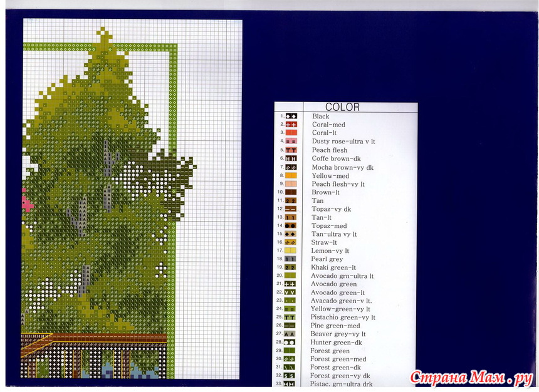539x392 pixels.
Task: Select the 'Dusty rose-ultra v lt' text
Action: click(x=343, y=141)
